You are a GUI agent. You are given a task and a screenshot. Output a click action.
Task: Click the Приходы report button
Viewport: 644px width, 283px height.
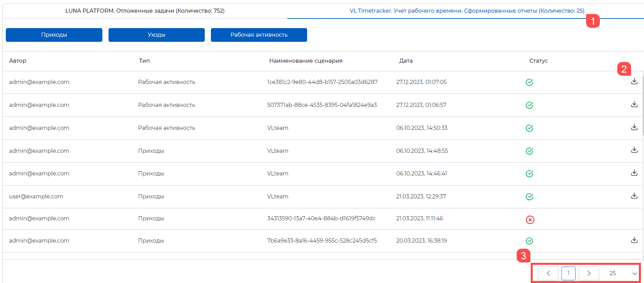(54, 35)
